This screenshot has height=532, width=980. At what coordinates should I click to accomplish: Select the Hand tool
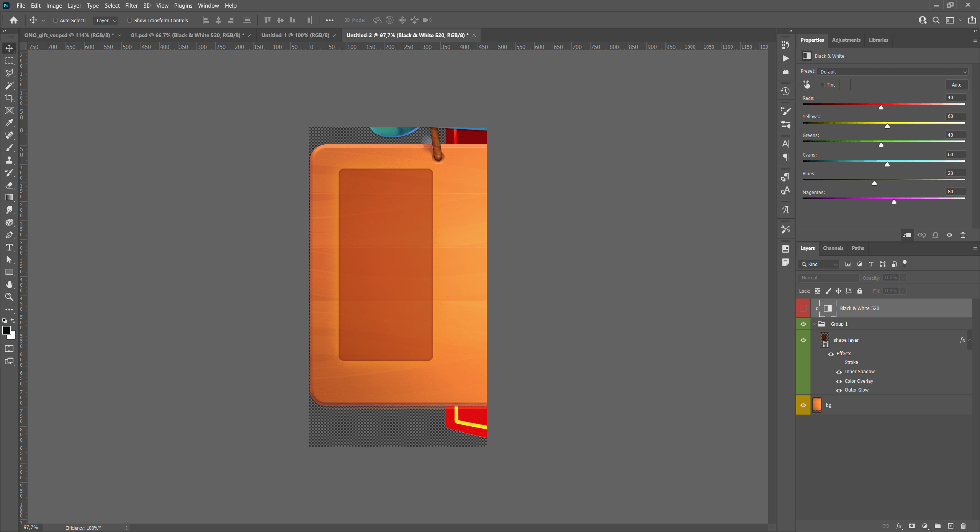(9, 284)
